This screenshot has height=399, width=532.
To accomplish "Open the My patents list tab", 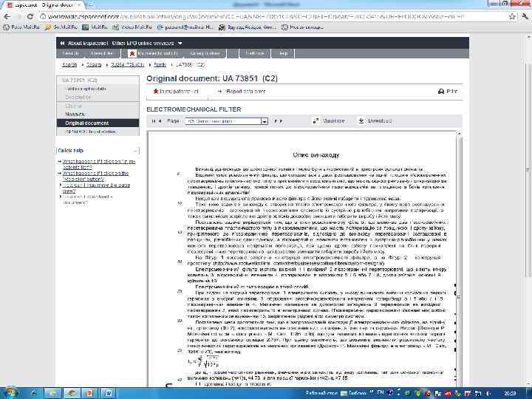I will point(154,53).
